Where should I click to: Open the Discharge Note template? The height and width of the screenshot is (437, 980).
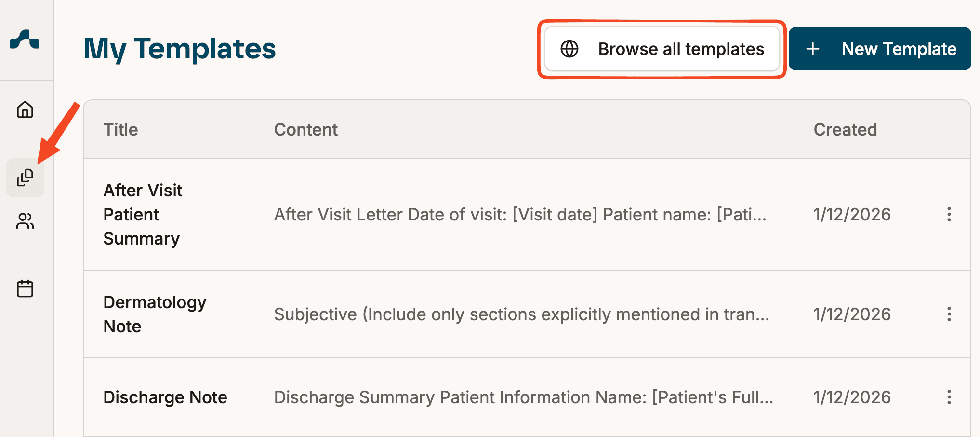coord(165,397)
